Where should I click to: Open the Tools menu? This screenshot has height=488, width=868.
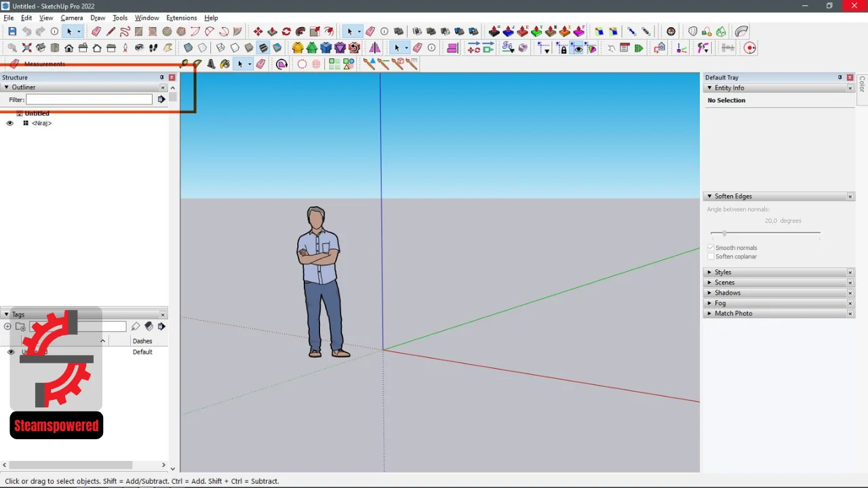120,18
